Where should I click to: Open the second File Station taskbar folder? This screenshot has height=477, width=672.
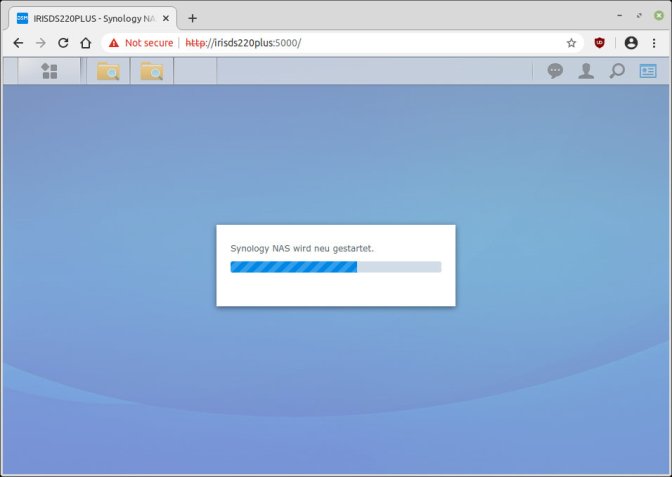(x=152, y=71)
